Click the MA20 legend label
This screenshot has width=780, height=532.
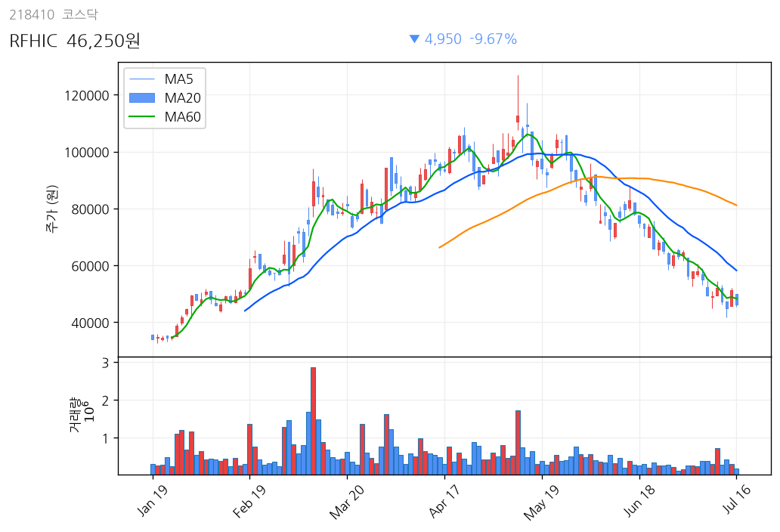(183, 98)
